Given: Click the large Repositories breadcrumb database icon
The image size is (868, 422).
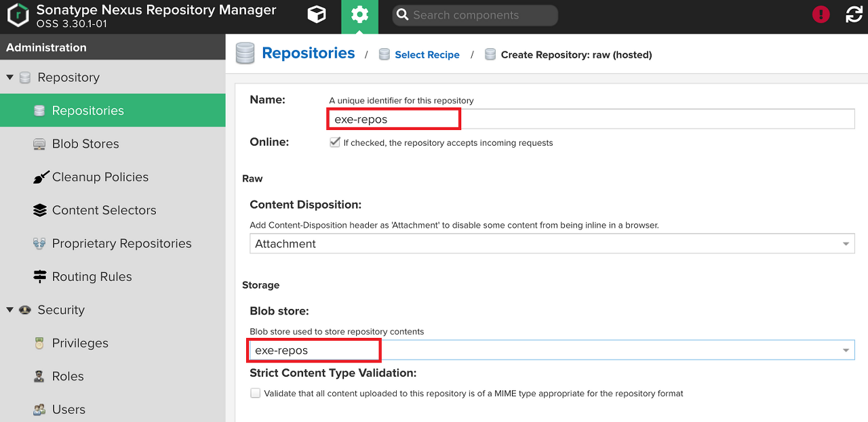Looking at the screenshot, I should point(245,54).
